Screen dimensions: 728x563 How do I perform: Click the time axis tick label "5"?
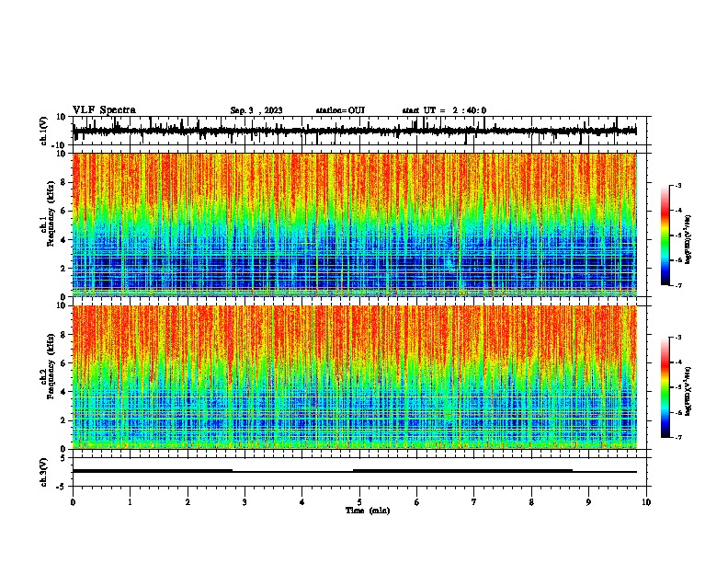[359, 502]
